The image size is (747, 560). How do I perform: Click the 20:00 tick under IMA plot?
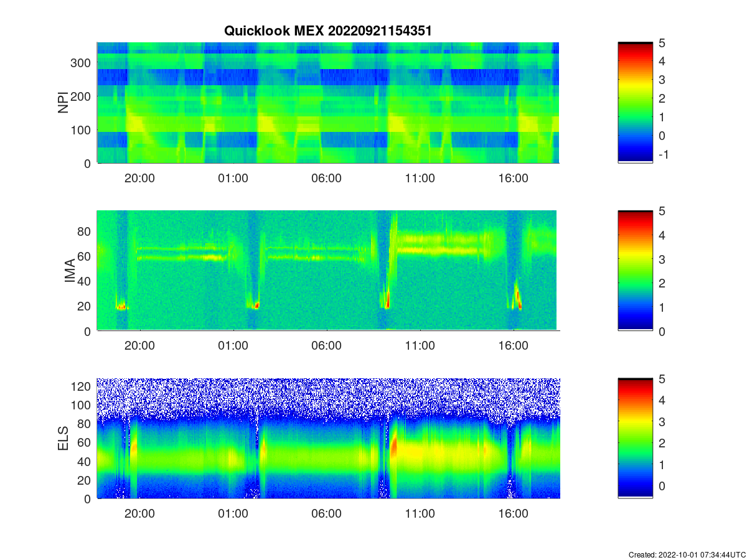pos(139,345)
